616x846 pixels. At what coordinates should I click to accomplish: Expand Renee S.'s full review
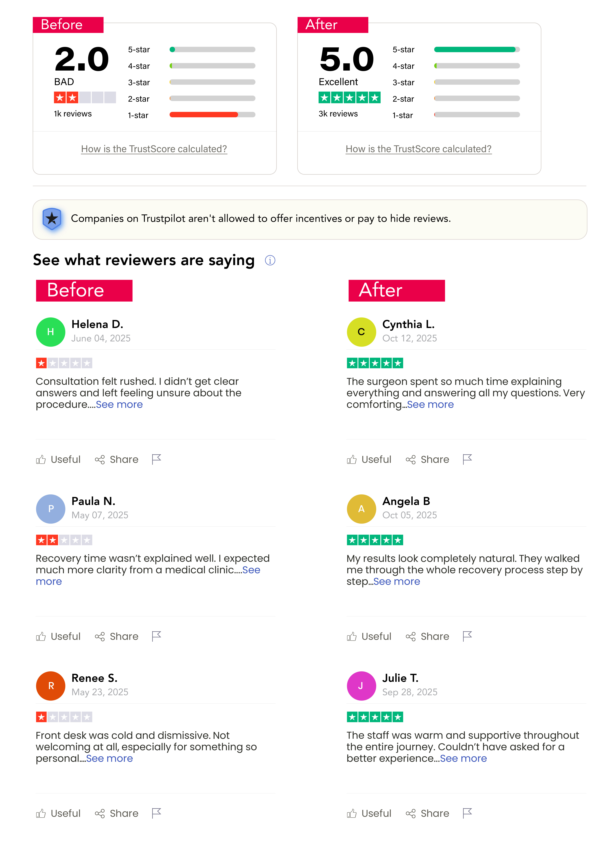click(x=110, y=758)
